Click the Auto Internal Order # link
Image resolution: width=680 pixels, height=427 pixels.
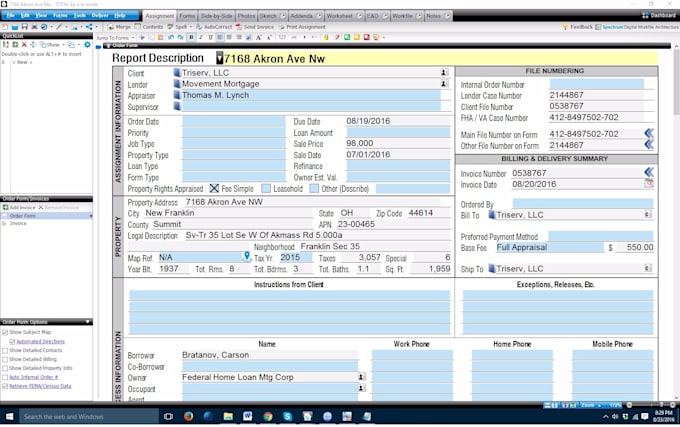click(x=33, y=377)
